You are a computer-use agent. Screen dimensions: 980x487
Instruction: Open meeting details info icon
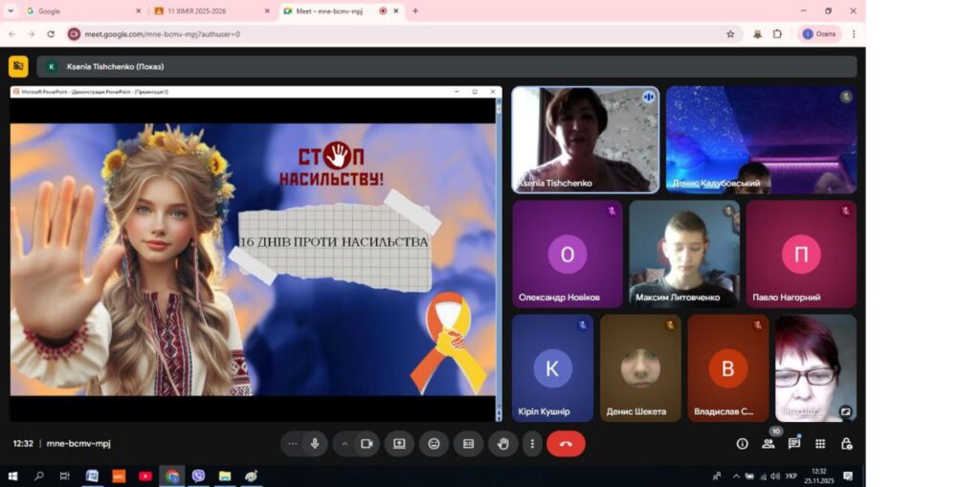(x=742, y=444)
